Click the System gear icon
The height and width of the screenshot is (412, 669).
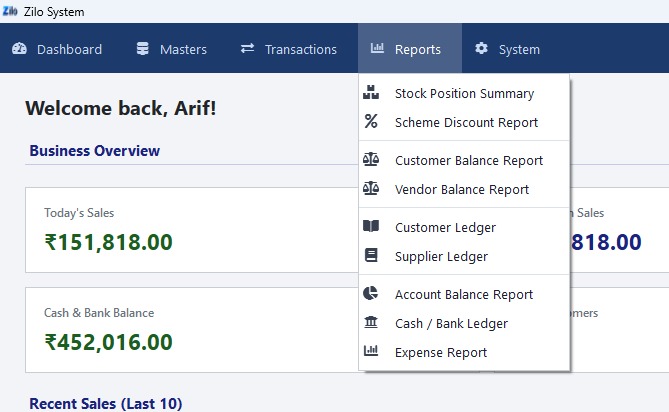(481, 48)
